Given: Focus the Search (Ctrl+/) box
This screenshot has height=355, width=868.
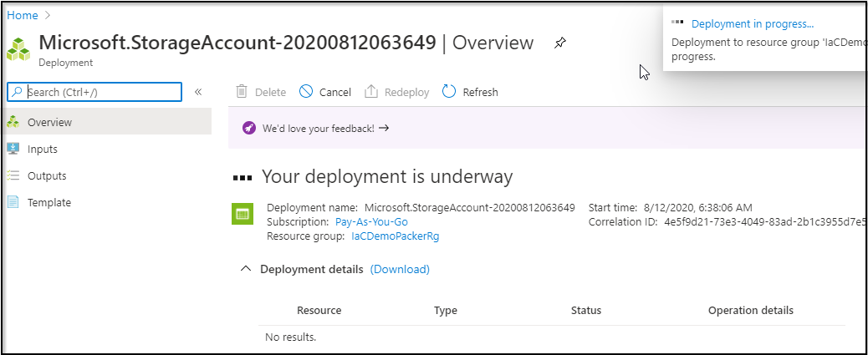Looking at the screenshot, I should tap(94, 92).
